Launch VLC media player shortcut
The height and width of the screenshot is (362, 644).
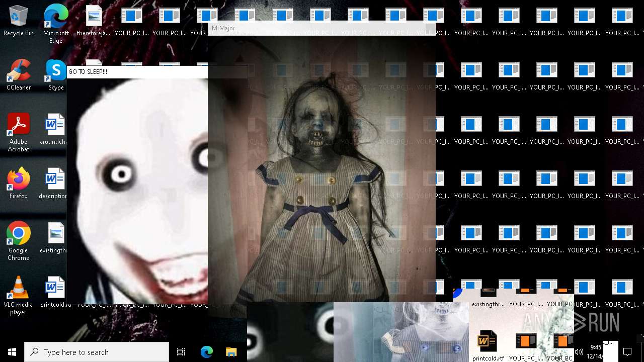pyautogui.click(x=19, y=296)
